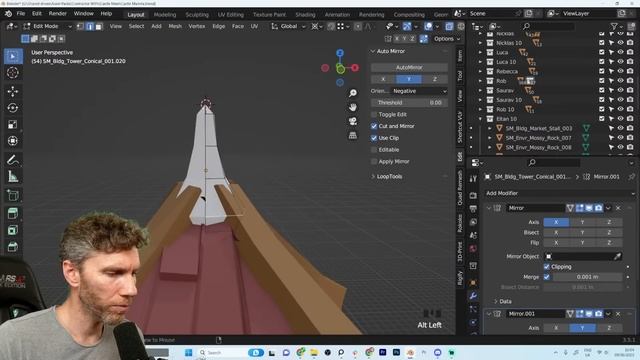Switch to face select mode
The width and height of the screenshot is (640, 360).
99,26
